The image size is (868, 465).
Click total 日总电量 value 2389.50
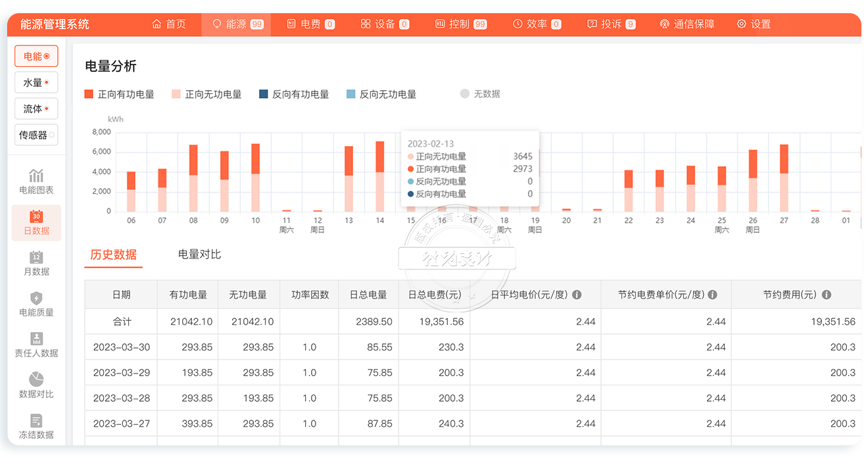click(x=374, y=322)
